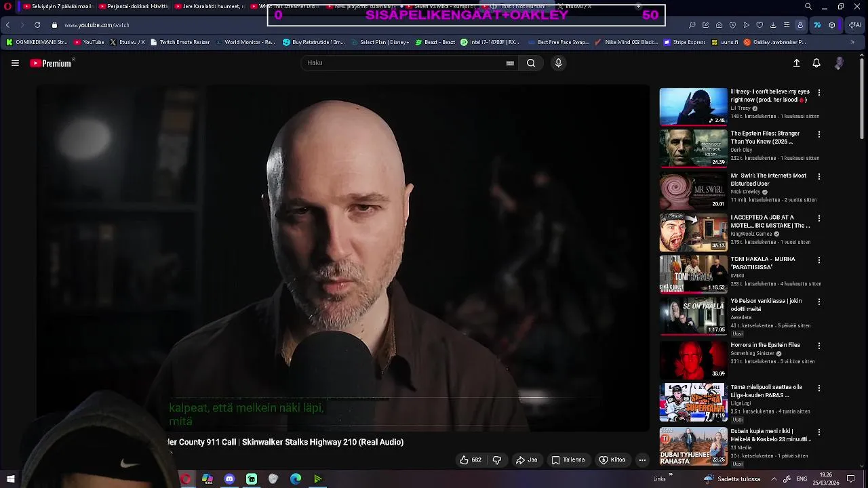Open options menu for Liiga-kauden video

[x=819, y=388]
